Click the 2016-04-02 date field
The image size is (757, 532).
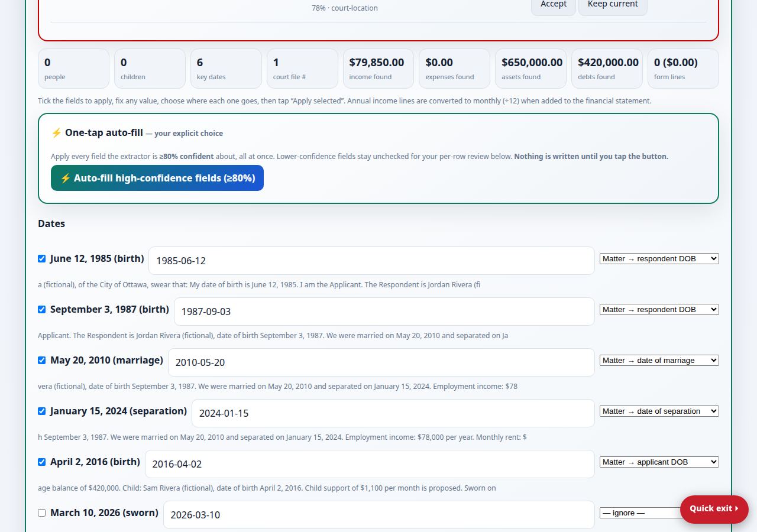tap(370, 464)
